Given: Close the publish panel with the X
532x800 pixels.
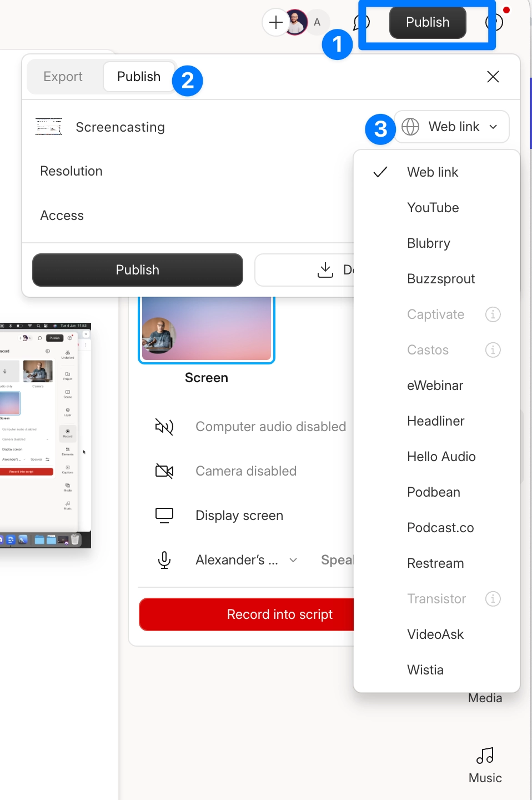Looking at the screenshot, I should (493, 77).
